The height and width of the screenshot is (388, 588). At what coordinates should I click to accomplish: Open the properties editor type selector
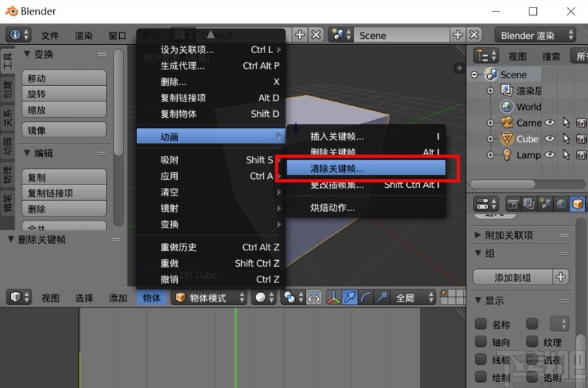pyautogui.click(x=486, y=204)
